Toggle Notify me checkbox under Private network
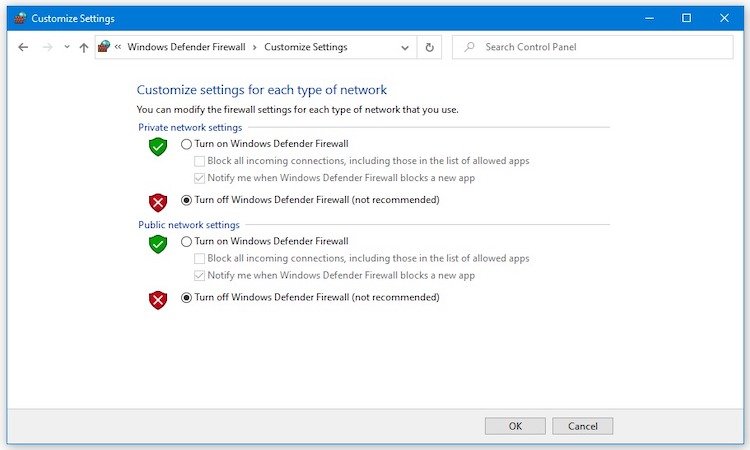The height and width of the screenshot is (450, 750). coord(199,178)
